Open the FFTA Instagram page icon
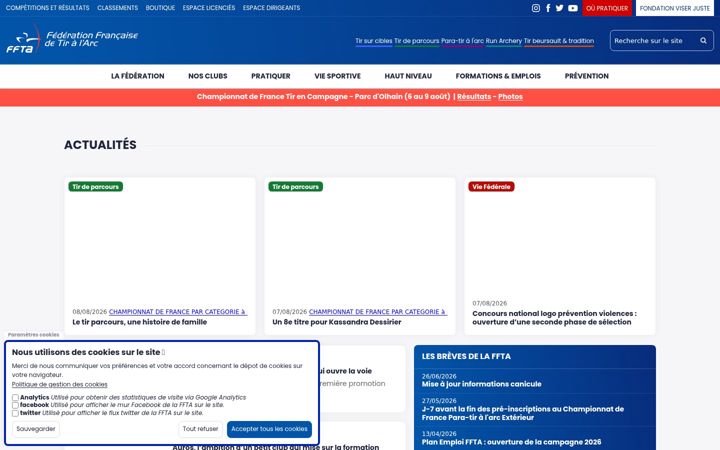The height and width of the screenshot is (450, 720). 535,8
